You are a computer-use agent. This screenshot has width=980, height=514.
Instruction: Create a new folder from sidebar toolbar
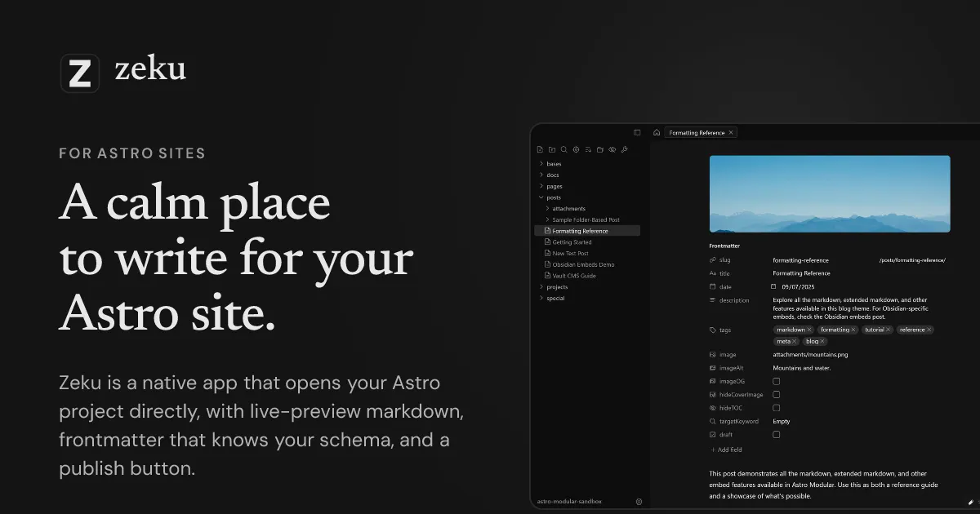pos(552,149)
